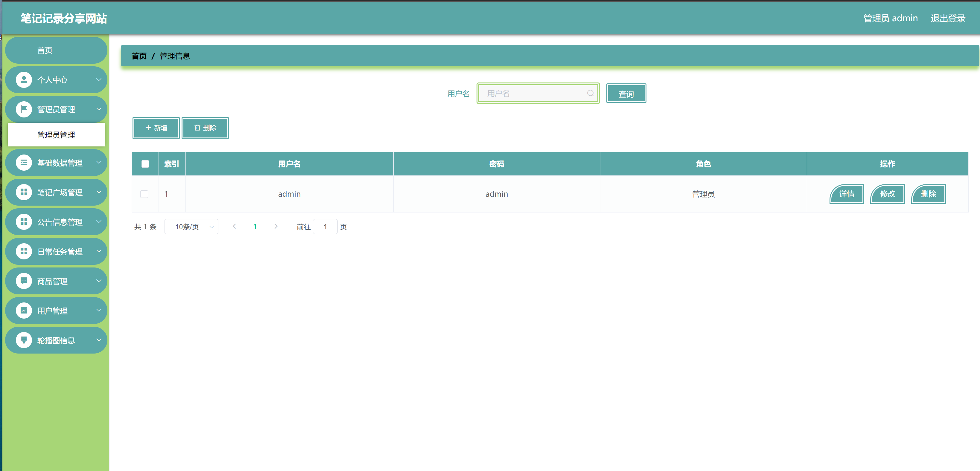Open the 轮播图信息 sidebar menu label
The image size is (980, 471).
point(56,341)
